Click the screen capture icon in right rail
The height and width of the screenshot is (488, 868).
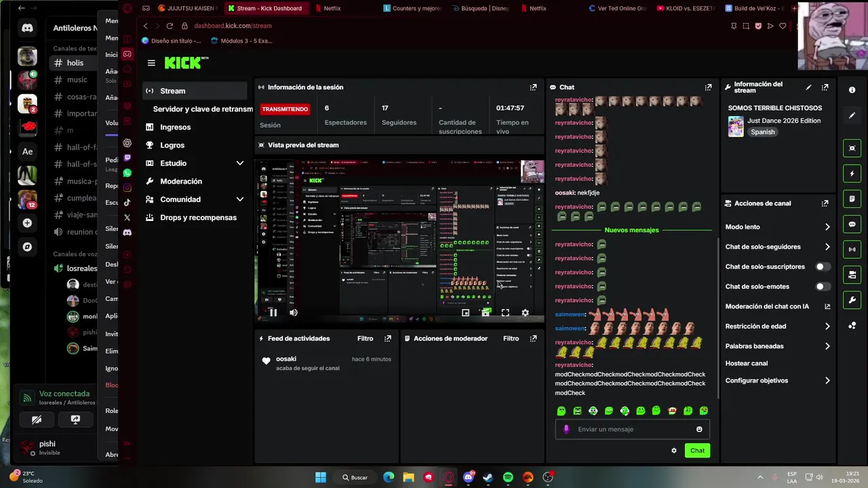(x=852, y=148)
